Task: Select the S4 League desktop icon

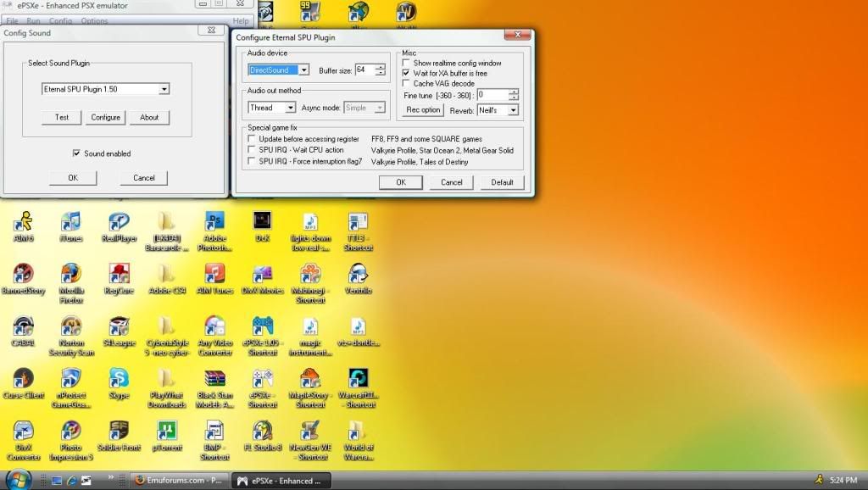Action: 119,331
